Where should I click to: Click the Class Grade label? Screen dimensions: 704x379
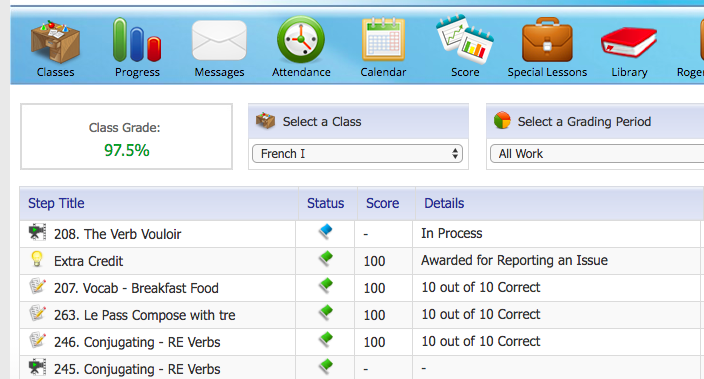coord(124,128)
